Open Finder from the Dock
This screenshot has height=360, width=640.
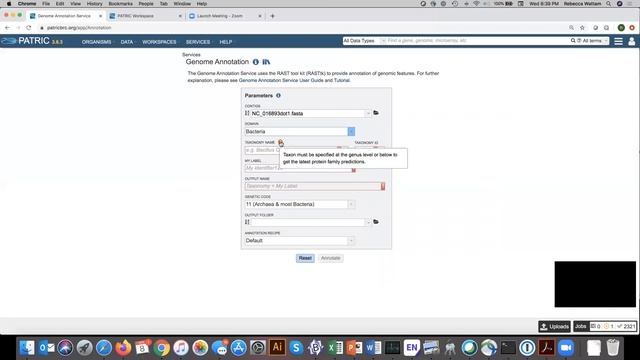(27, 348)
